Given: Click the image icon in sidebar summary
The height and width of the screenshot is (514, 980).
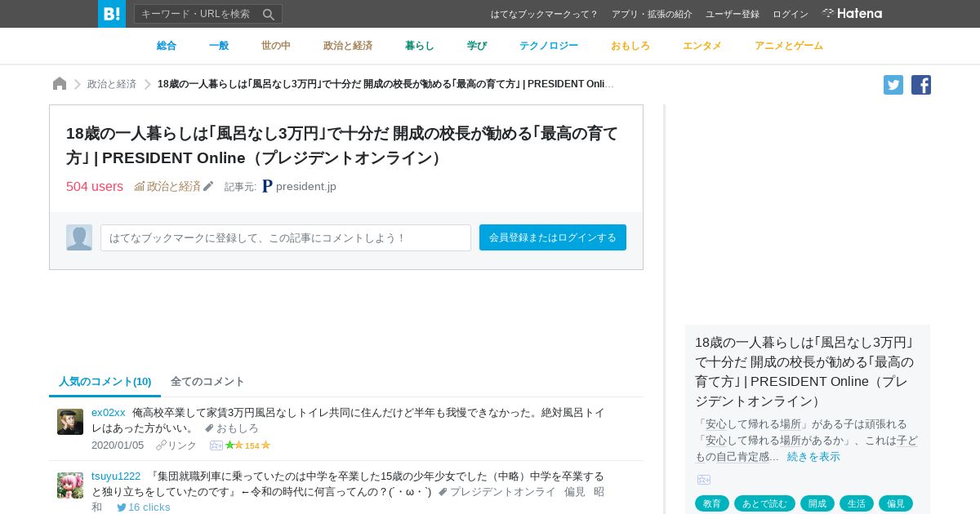Looking at the screenshot, I should click(704, 480).
